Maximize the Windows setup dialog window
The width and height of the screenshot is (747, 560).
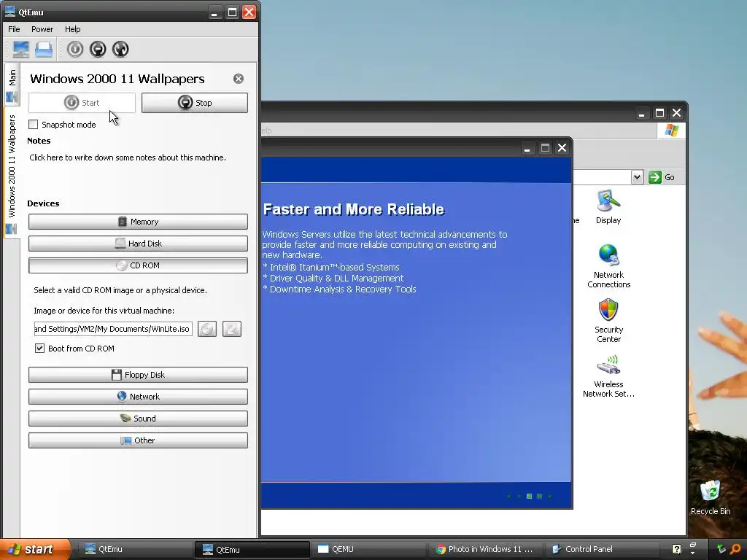(x=544, y=148)
